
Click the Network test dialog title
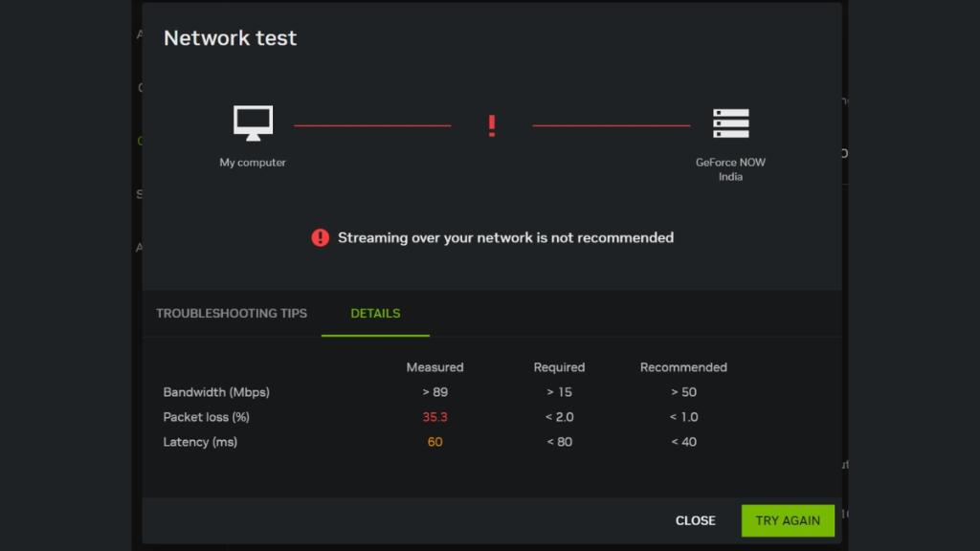pyautogui.click(x=230, y=38)
